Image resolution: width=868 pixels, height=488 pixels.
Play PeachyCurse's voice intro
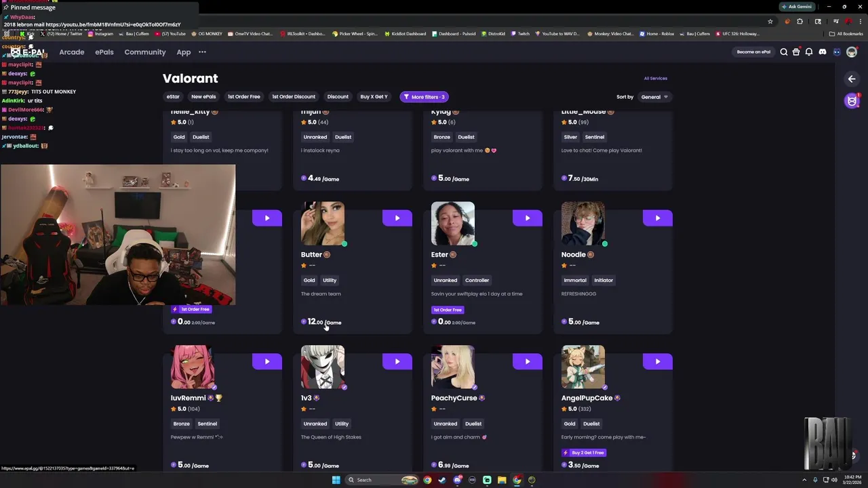point(528,361)
